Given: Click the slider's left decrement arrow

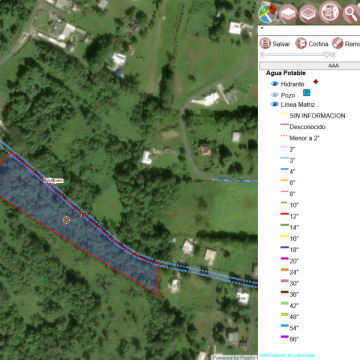Looking at the screenshot, I should click(x=262, y=55).
